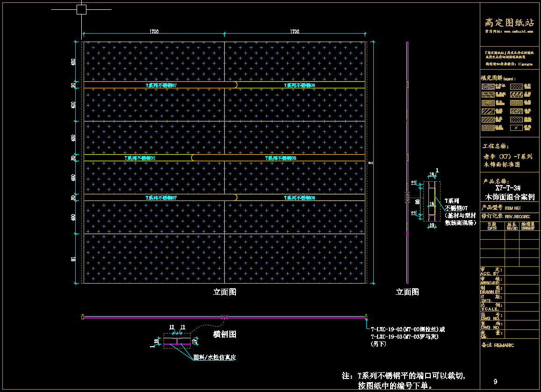The height and width of the screenshot is (392, 541).
Task: Click the 横剖图 cross-section title
Action: click(x=225, y=334)
